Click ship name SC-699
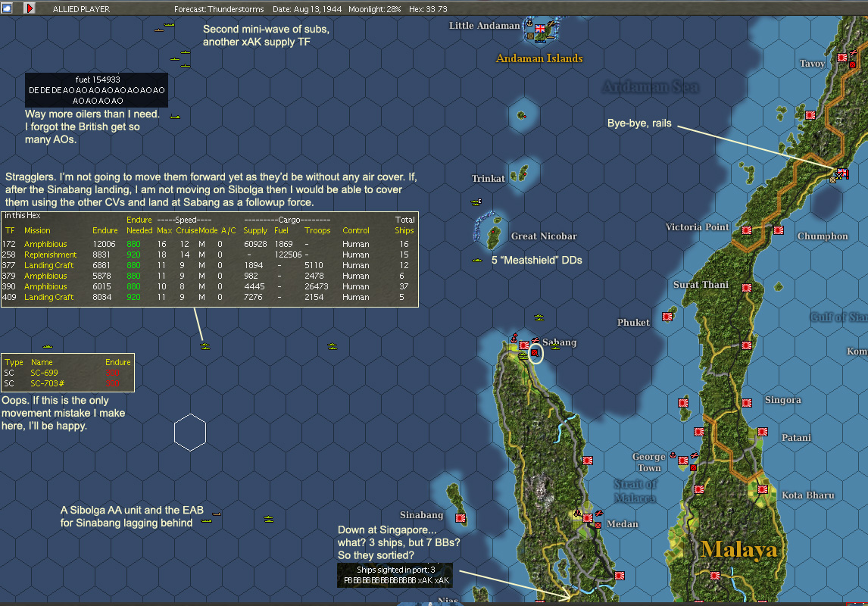The width and height of the screenshot is (868, 606). pyautogui.click(x=44, y=373)
